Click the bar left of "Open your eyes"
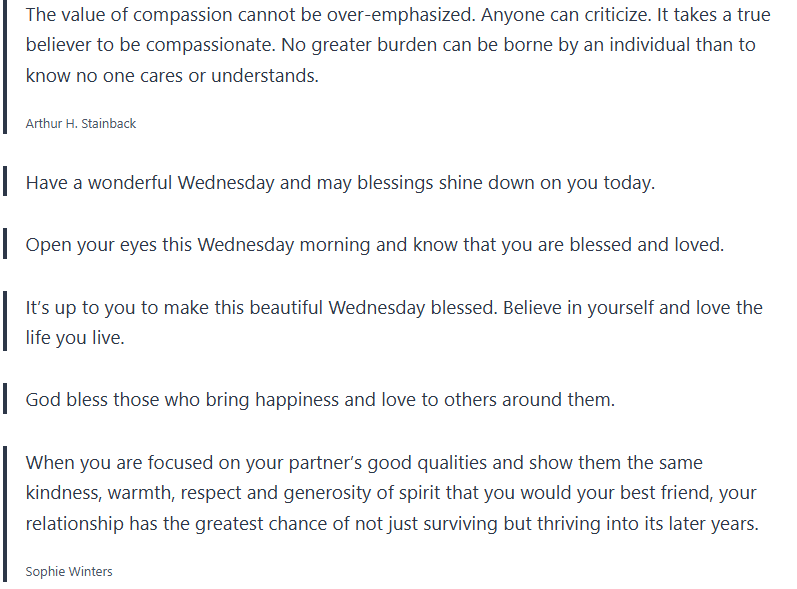 (4, 245)
